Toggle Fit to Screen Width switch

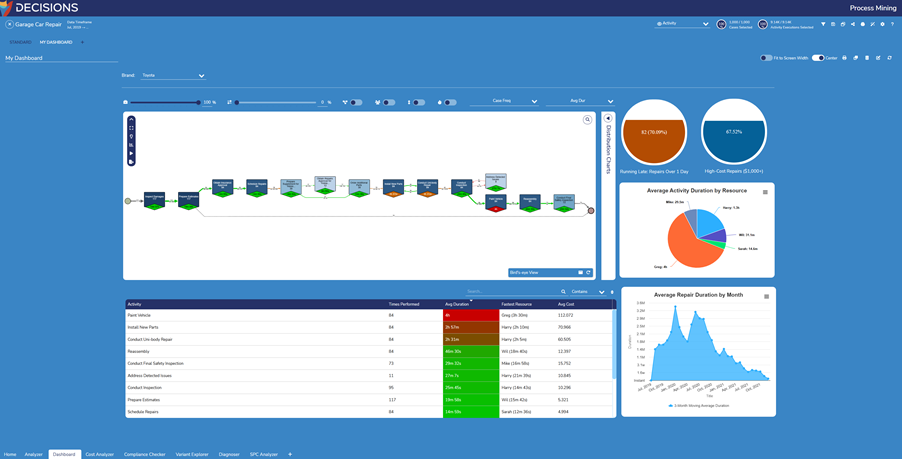click(x=766, y=58)
